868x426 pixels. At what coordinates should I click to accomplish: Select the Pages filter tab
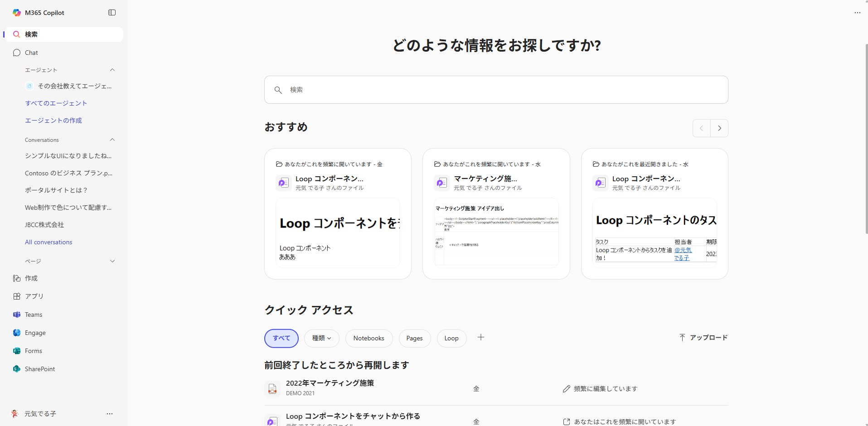[415, 339]
